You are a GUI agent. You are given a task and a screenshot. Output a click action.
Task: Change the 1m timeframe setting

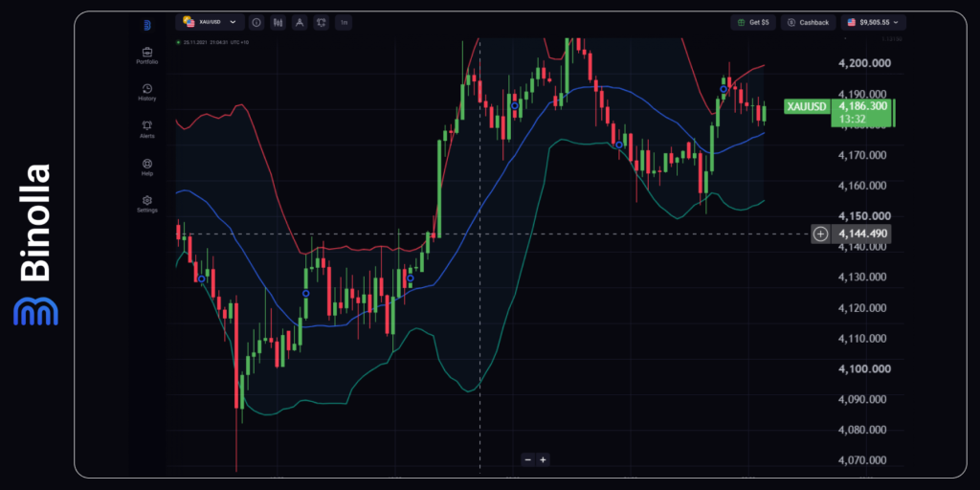344,23
